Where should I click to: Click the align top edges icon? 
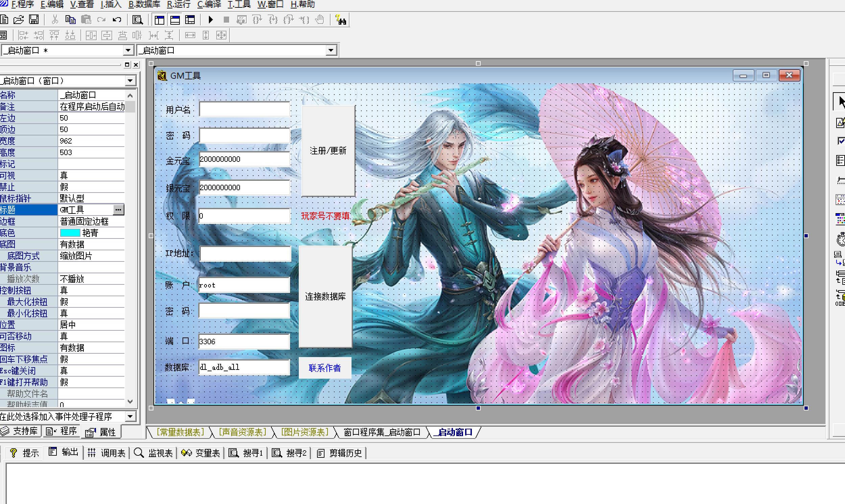54,35
